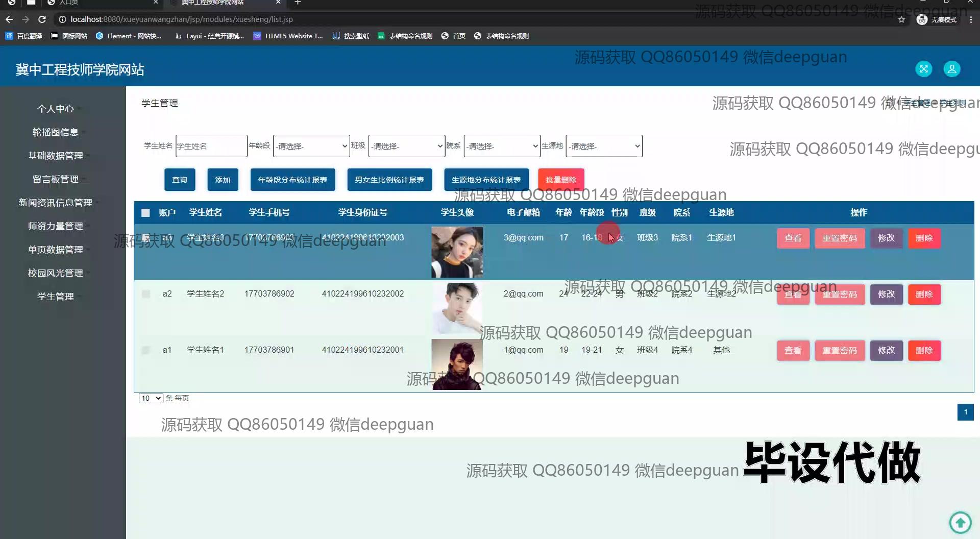Expand the 院系 dropdown filter
The height and width of the screenshot is (539, 980).
click(502, 146)
